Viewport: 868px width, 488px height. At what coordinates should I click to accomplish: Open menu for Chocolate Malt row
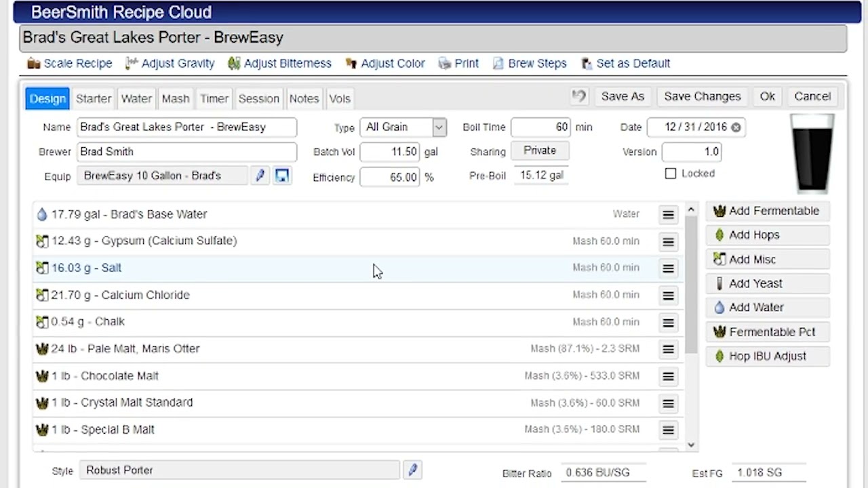pyautogui.click(x=668, y=376)
